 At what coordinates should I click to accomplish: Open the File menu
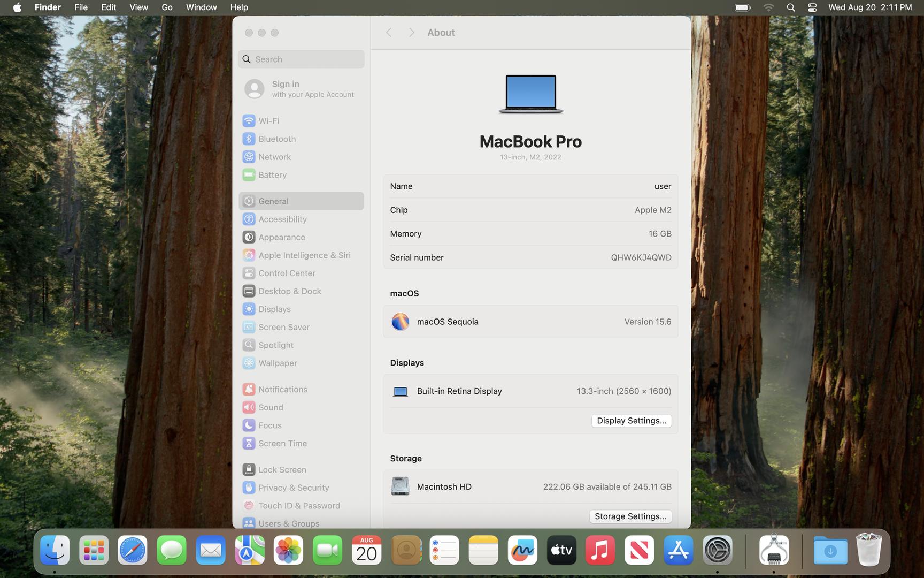(x=81, y=7)
